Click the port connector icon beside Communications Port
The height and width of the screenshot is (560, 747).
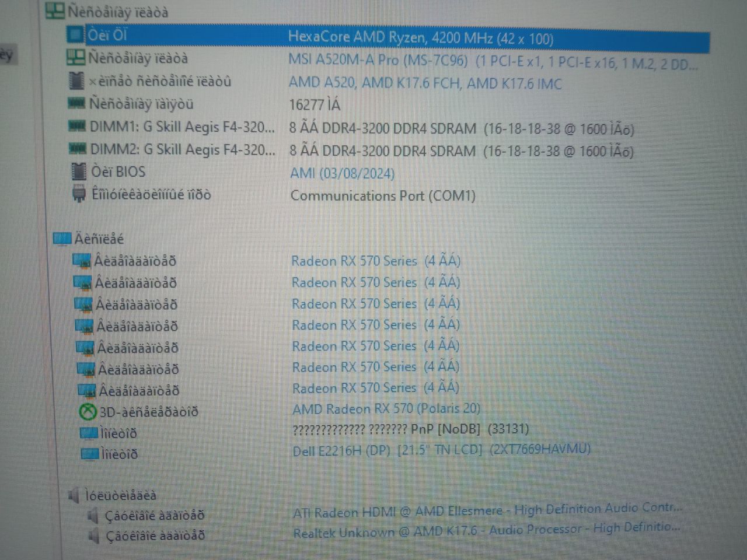(79, 194)
